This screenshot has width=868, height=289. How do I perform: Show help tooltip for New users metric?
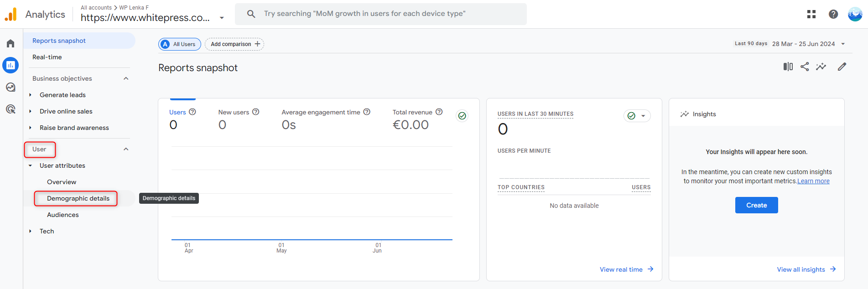point(256,112)
